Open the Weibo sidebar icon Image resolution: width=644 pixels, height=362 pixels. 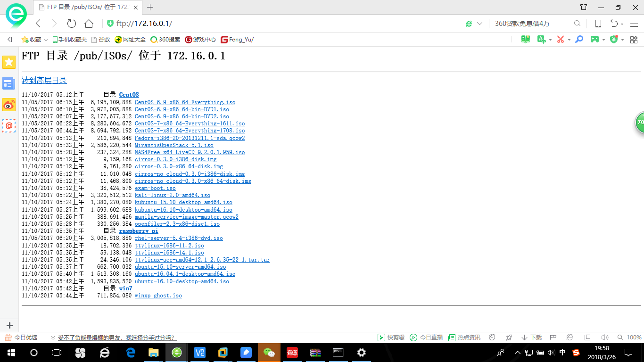click(9, 105)
